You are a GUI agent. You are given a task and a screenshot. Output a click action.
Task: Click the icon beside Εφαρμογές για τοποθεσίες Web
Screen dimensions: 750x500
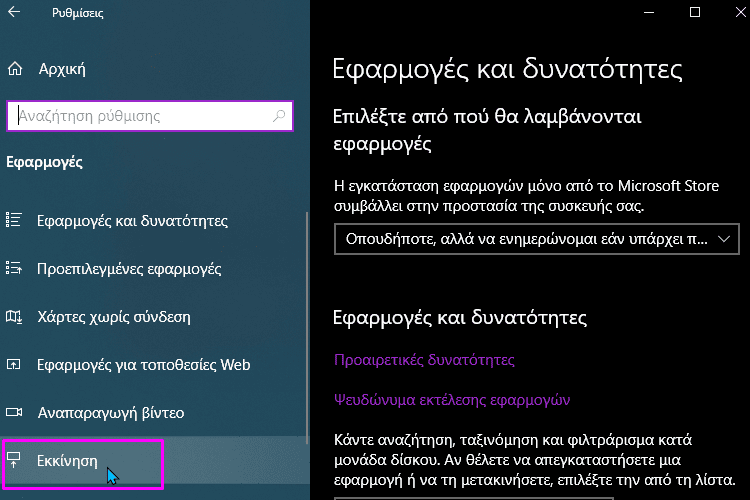[x=13, y=365]
